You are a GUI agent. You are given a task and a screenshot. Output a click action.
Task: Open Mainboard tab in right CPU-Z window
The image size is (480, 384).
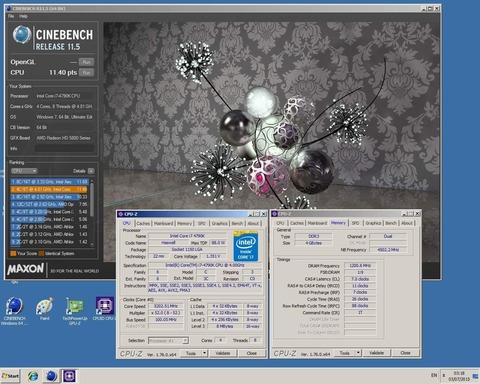click(x=317, y=223)
